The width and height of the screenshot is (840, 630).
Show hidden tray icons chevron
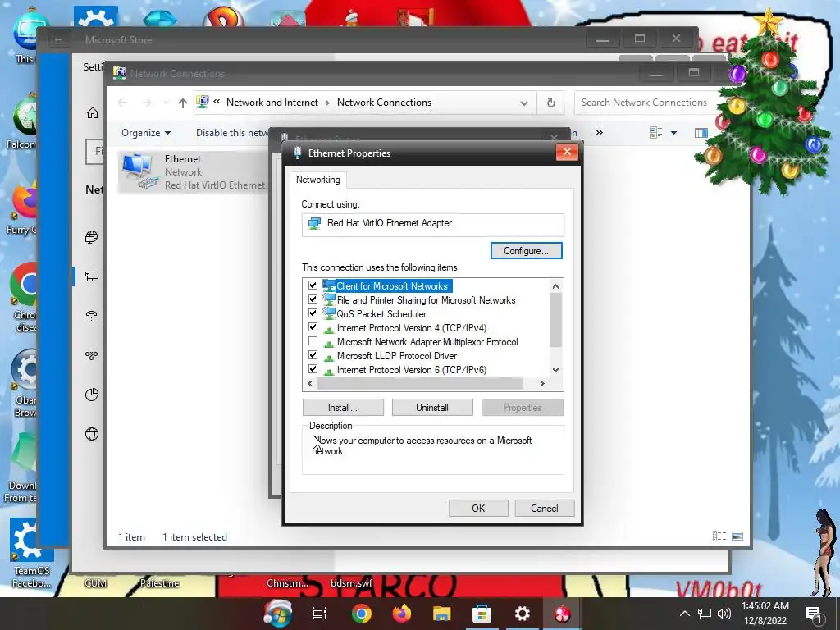(684, 614)
